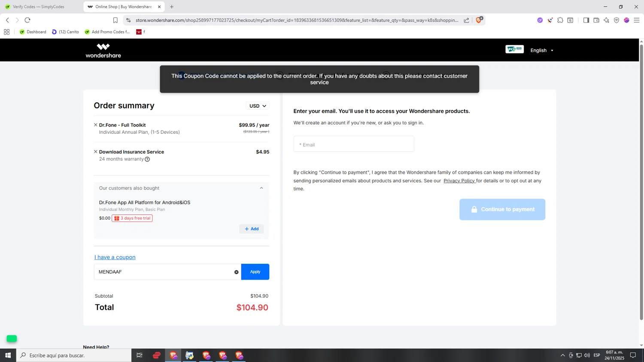Open the Privacy Policy link

pos(459,181)
